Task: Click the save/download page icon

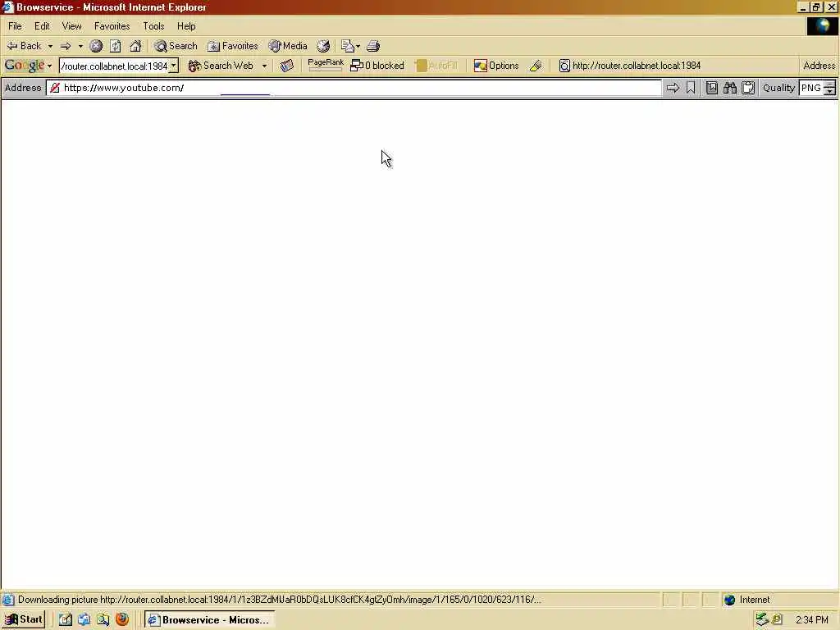Action: click(712, 88)
